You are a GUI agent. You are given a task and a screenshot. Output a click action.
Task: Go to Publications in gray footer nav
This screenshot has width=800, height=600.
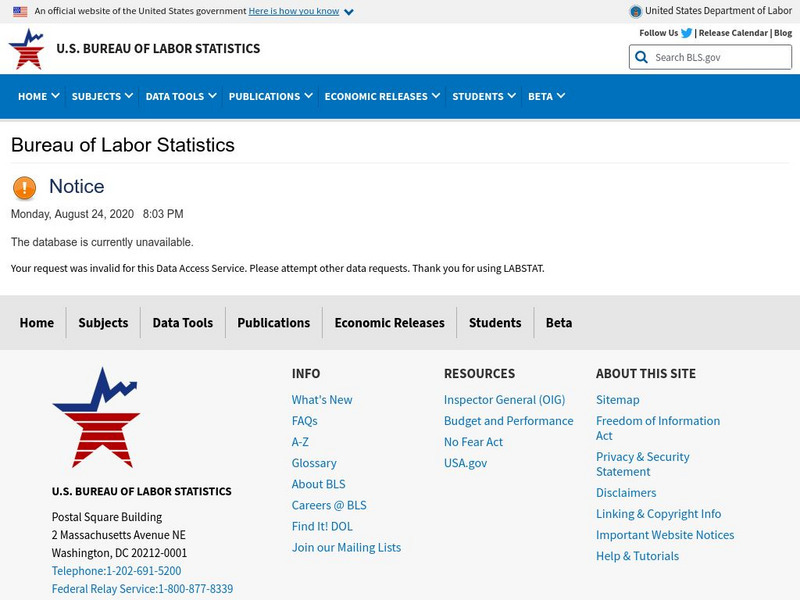(273, 323)
